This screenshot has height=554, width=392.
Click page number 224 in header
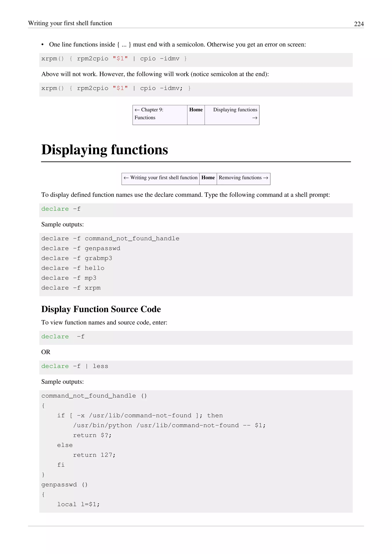point(359,24)
